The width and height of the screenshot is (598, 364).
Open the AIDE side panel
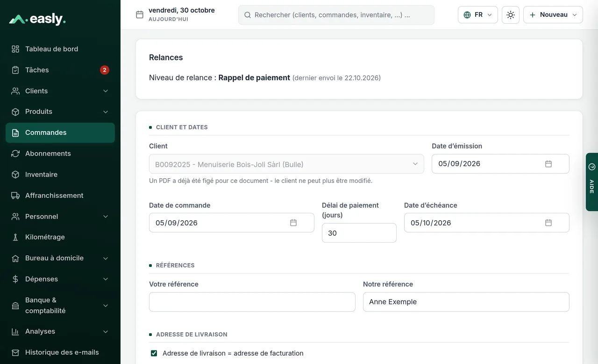coord(592,182)
